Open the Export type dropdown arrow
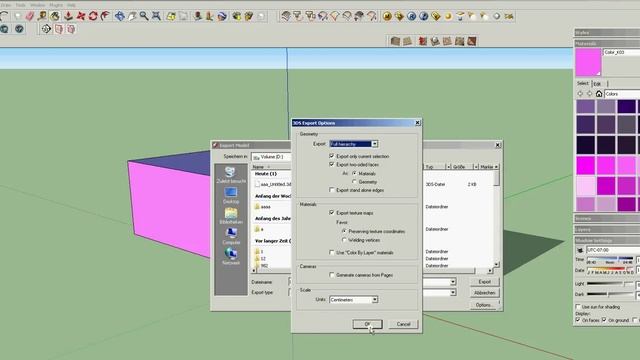The width and height of the screenshot is (640, 360). tap(453, 293)
